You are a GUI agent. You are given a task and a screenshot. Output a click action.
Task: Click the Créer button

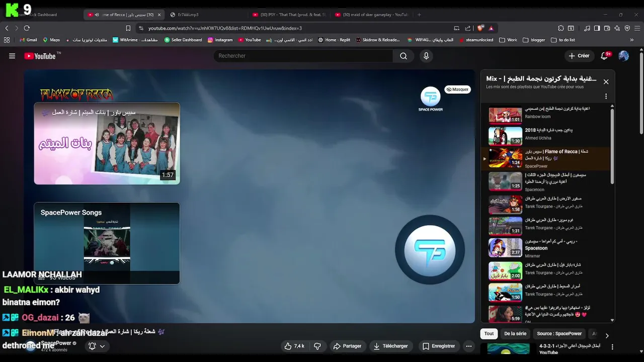click(579, 56)
